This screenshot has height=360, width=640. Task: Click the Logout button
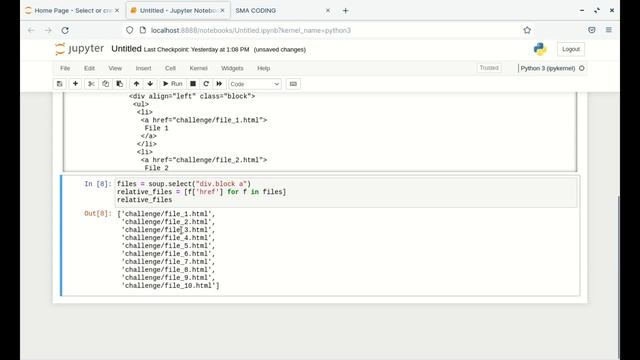tap(571, 49)
